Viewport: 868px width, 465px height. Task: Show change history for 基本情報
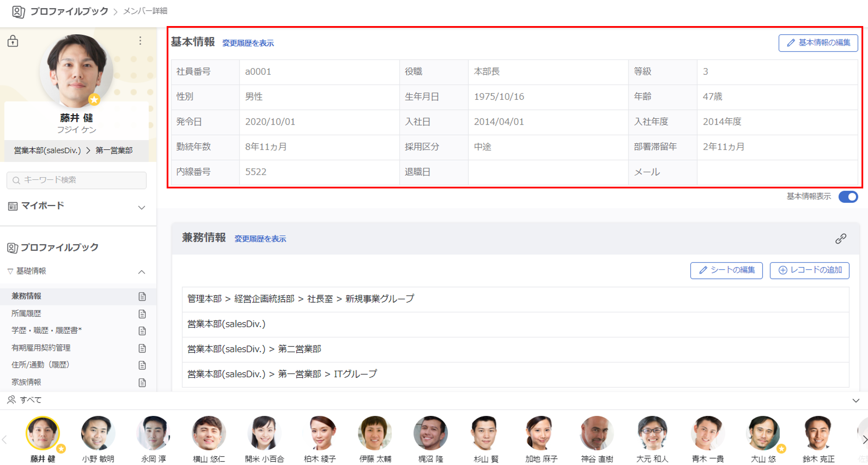coord(248,43)
